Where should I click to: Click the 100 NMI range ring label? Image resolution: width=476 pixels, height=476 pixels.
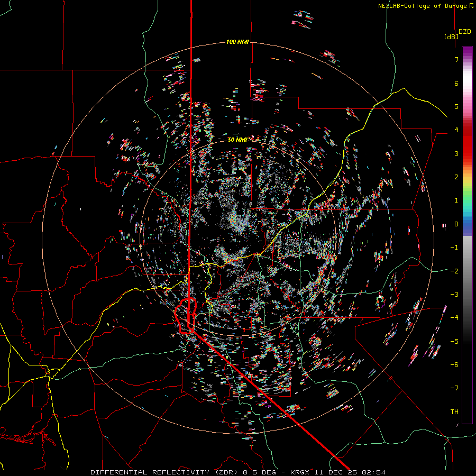[237, 42]
